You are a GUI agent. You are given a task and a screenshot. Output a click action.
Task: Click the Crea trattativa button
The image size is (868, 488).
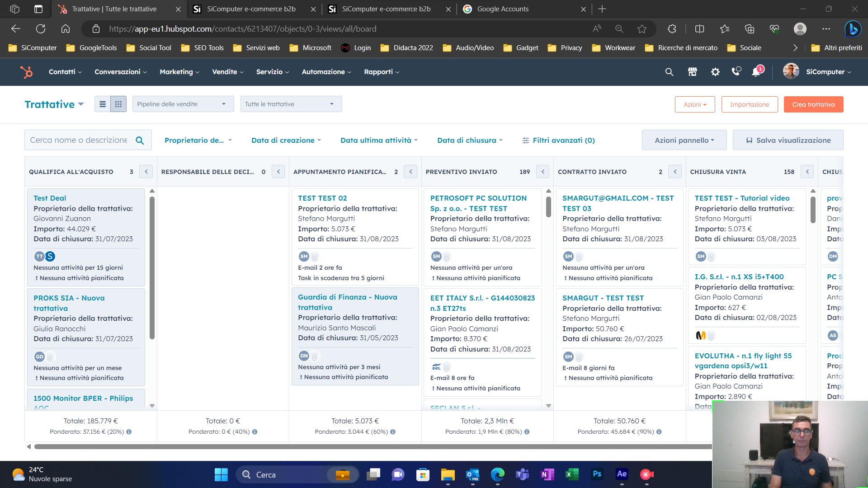813,104
